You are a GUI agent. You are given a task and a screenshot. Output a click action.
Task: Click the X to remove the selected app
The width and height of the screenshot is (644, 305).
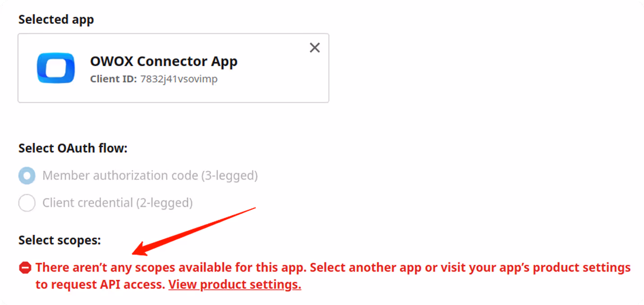pos(314,47)
